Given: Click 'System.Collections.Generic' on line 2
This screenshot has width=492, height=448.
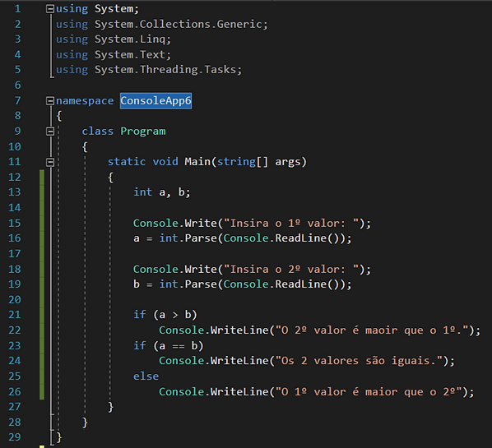Looking at the screenshot, I should pyautogui.click(x=179, y=24).
